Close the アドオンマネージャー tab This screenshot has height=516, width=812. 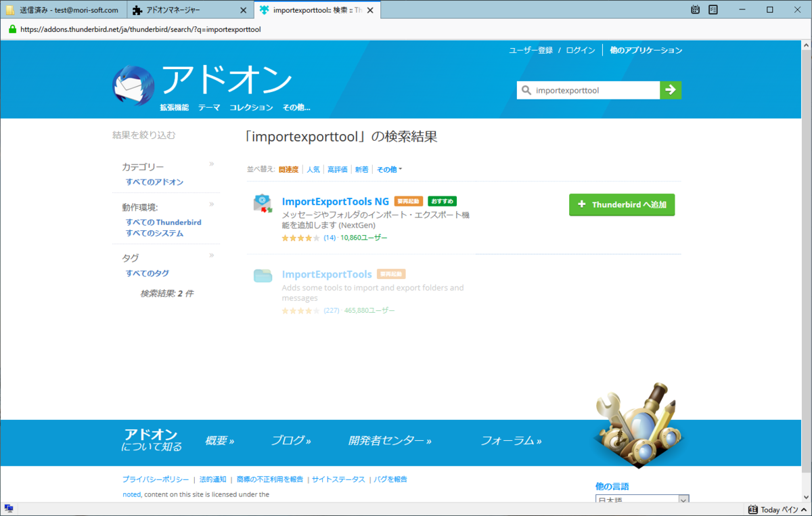coord(244,10)
